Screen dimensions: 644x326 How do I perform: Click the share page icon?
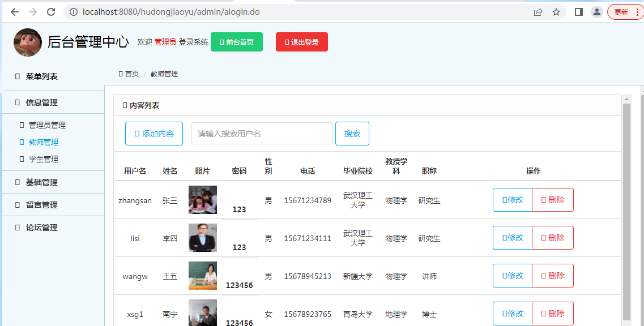pos(538,12)
